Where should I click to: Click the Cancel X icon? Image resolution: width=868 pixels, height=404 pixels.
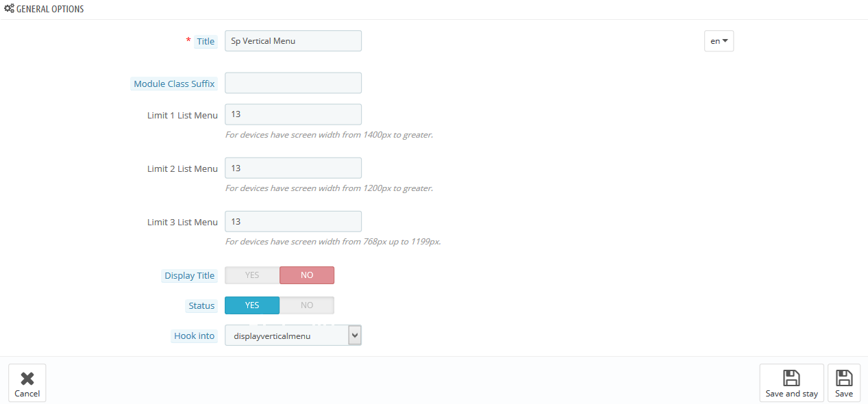click(x=27, y=379)
